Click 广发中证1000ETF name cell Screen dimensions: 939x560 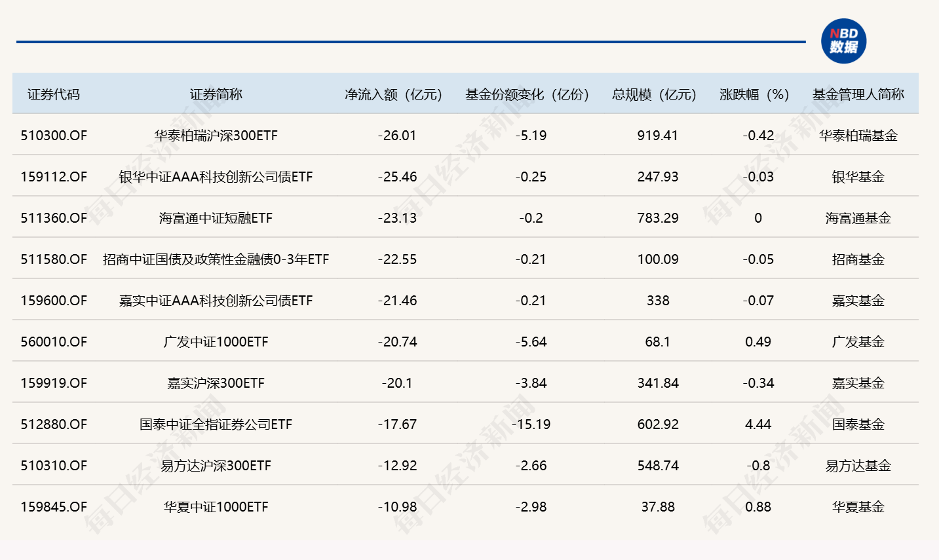click(216, 342)
